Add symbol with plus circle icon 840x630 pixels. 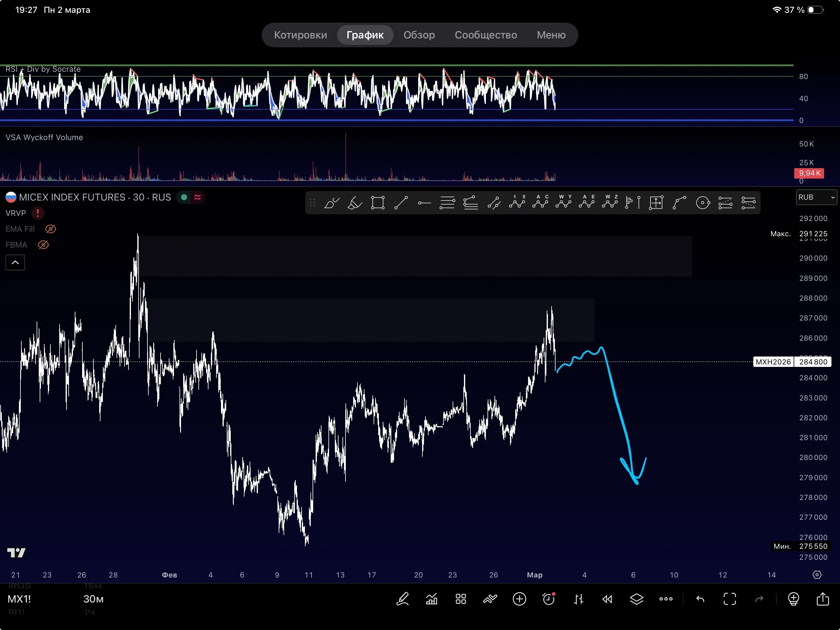519,599
